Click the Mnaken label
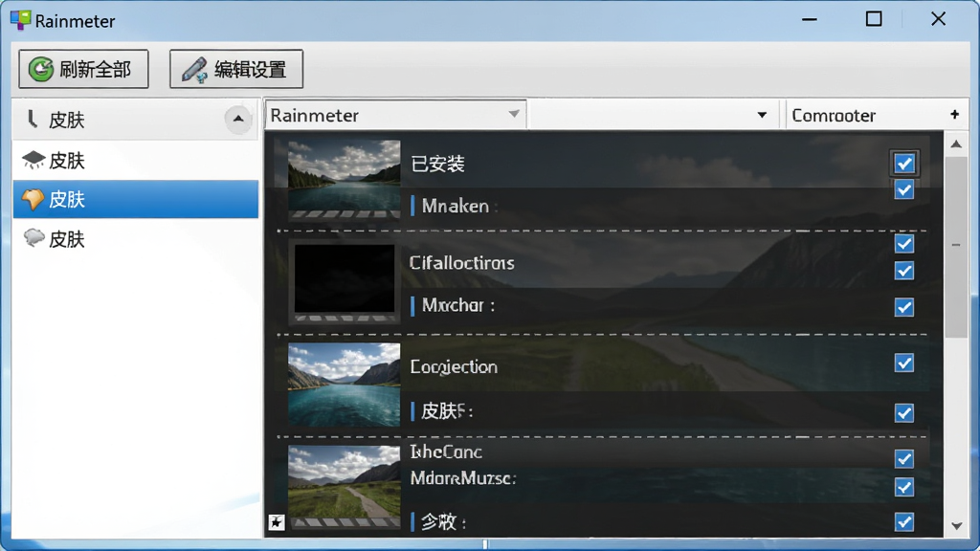980x551 pixels. pos(455,206)
